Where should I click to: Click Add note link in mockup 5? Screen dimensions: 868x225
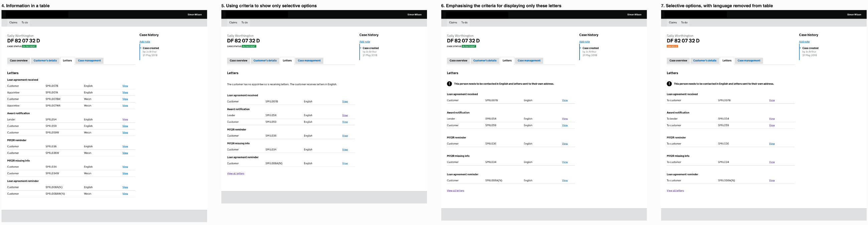pyautogui.click(x=365, y=42)
